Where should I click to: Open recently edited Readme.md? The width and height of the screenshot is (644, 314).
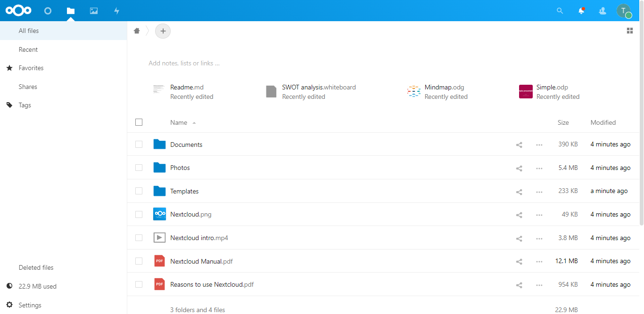184,92
